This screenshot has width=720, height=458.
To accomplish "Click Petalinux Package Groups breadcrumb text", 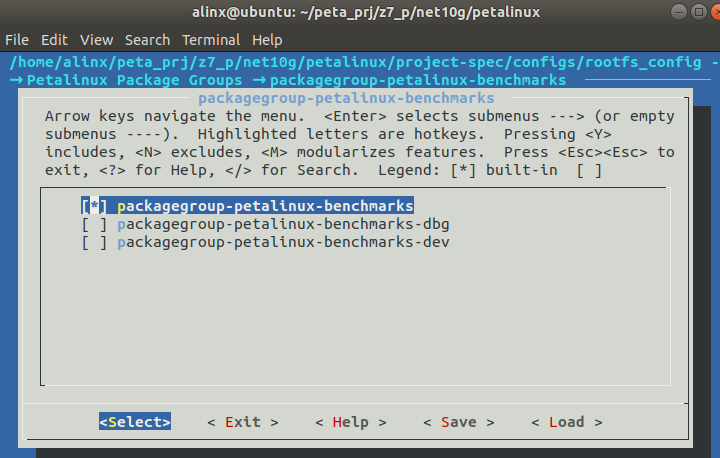I will (x=134, y=80).
